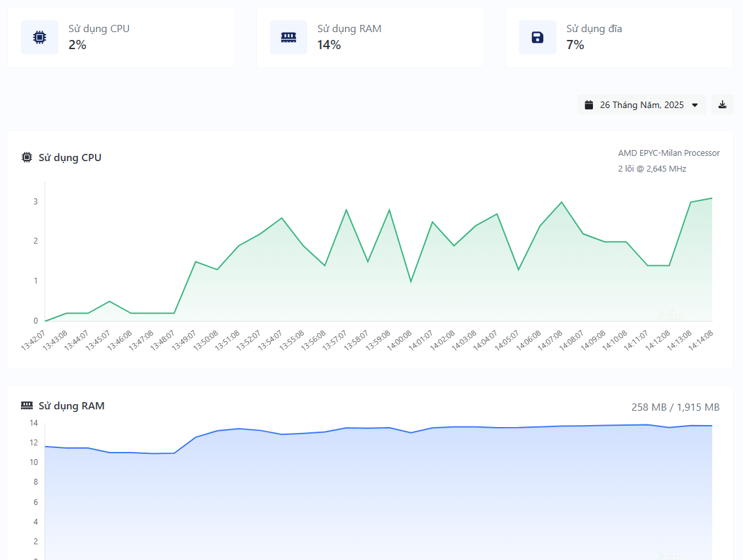This screenshot has height=560, width=743.
Task: Select the Sử dụng CPU 2% summary card
Action: click(121, 37)
